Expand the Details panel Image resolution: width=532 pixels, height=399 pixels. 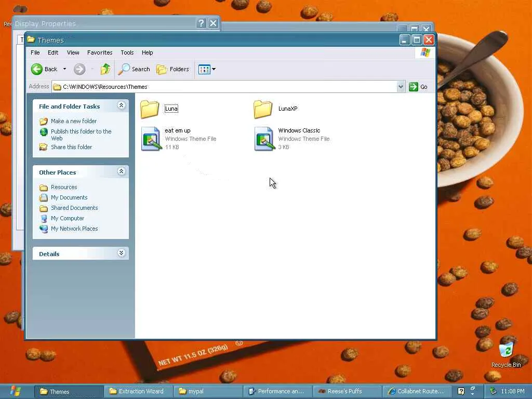[x=121, y=253]
